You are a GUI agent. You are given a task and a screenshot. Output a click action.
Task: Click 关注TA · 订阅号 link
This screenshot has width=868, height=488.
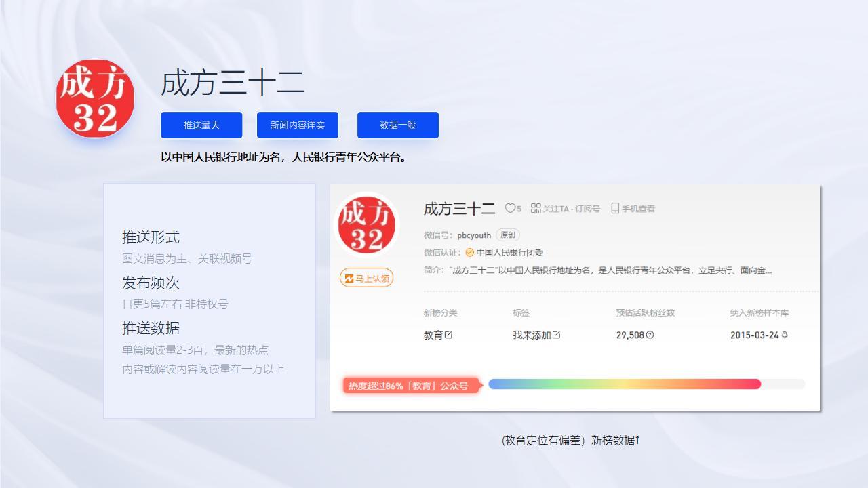point(571,209)
